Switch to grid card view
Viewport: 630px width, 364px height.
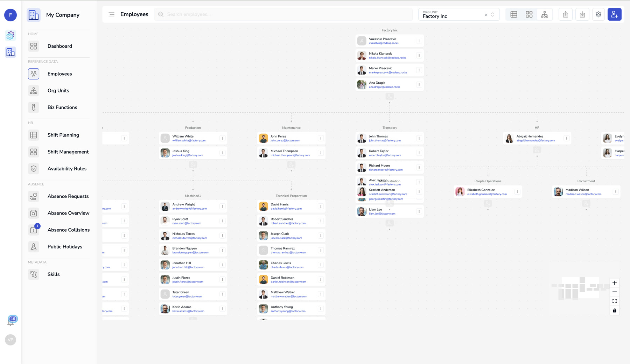(x=529, y=14)
